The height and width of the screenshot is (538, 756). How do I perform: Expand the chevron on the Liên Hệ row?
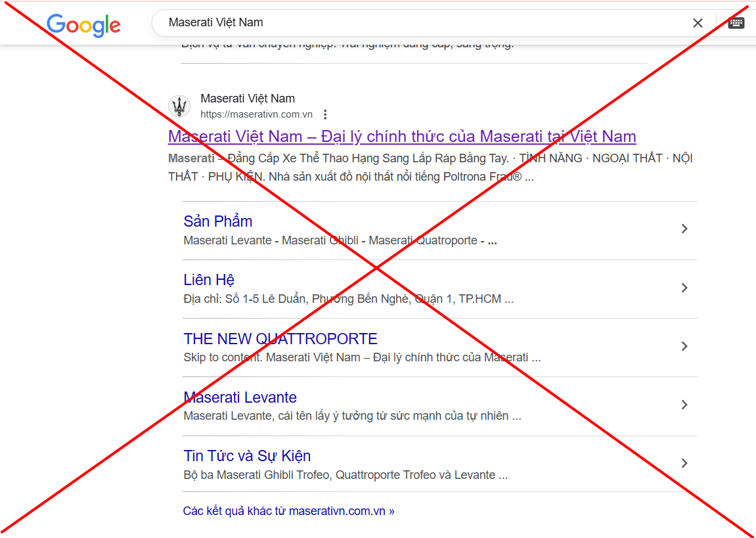(x=684, y=288)
